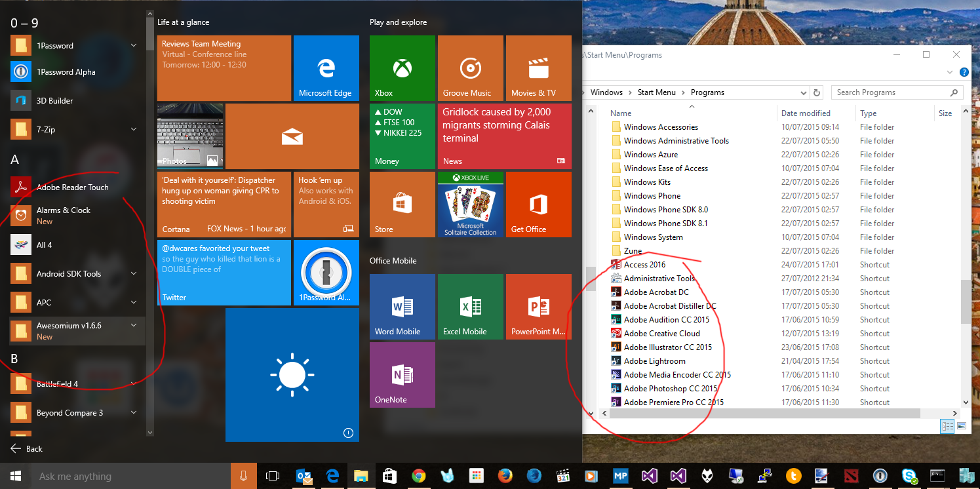The width and height of the screenshot is (980, 489).
Task: Collapse the Awesomium v1.6.6 entry
Action: click(x=134, y=324)
